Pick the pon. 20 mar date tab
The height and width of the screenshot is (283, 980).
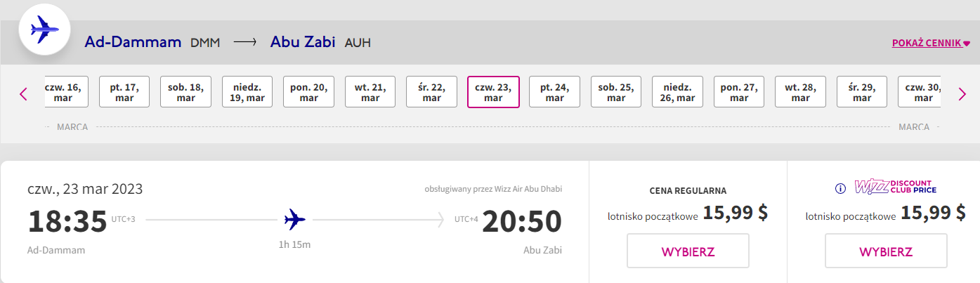point(308,92)
